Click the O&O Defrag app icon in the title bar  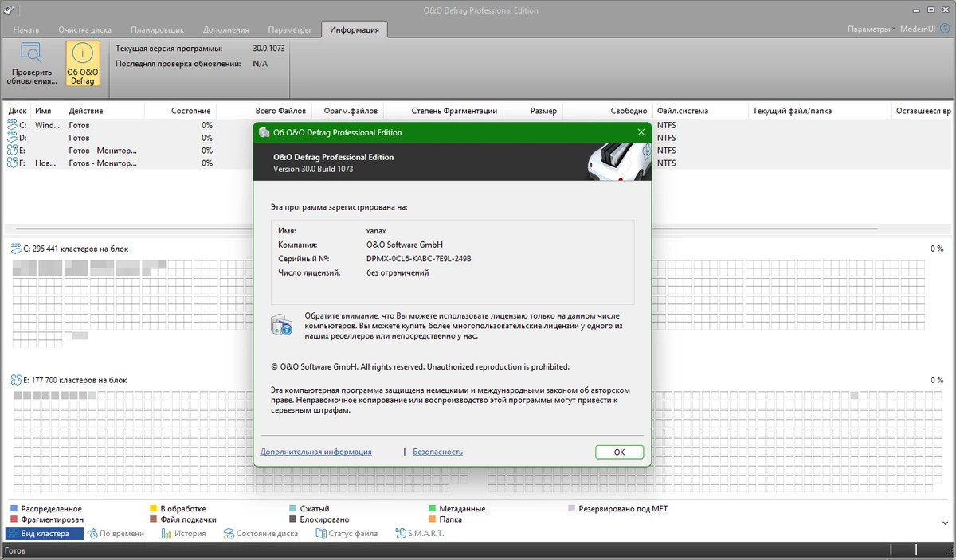pyautogui.click(x=7, y=10)
